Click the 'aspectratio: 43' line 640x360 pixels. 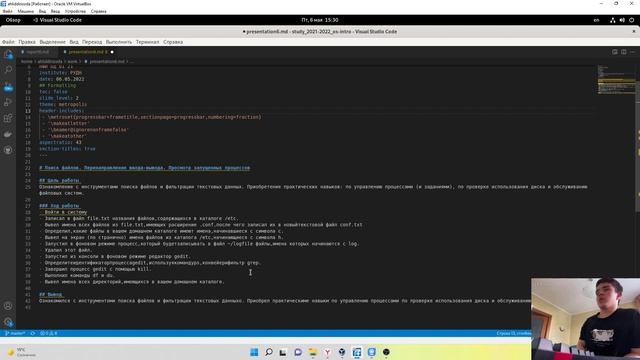click(x=60, y=142)
